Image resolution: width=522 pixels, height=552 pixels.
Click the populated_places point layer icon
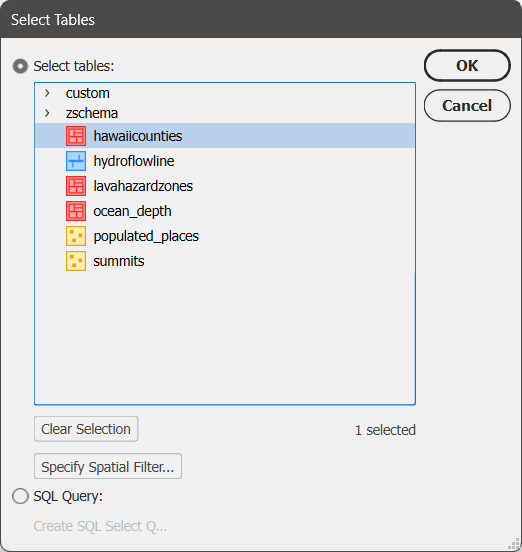pyautogui.click(x=76, y=236)
